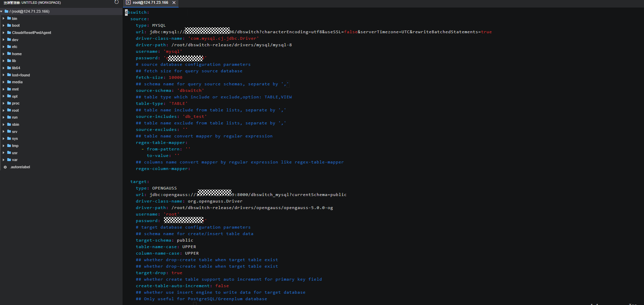Click the username 'mysql' value
The width and height of the screenshot is (644, 305).
[x=173, y=51]
